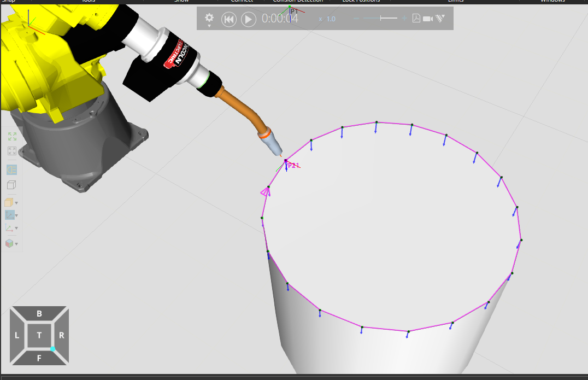The width and height of the screenshot is (588, 380).
Task: Click the 0:00:04 simulation time readout
Action: 280,19
